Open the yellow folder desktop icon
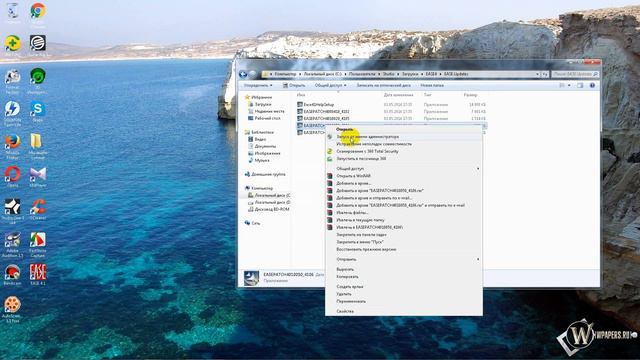The width and height of the screenshot is (640, 360). tap(37, 141)
